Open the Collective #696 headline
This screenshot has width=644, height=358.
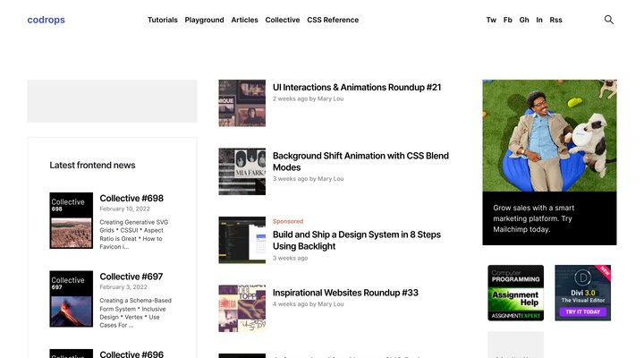click(x=131, y=354)
